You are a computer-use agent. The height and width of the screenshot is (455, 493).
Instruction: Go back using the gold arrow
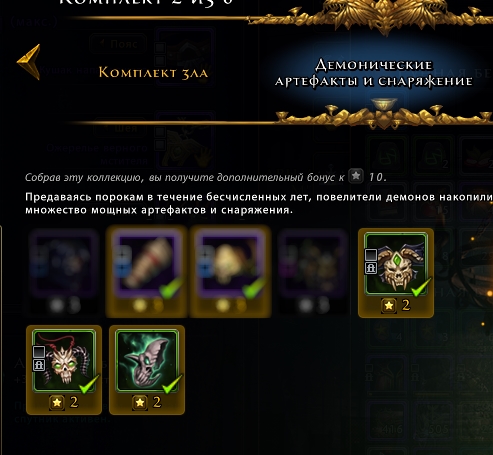click(x=29, y=62)
